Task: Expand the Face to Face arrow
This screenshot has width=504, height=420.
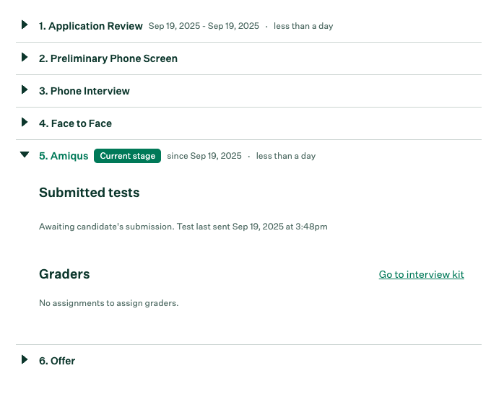Action: coord(25,123)
